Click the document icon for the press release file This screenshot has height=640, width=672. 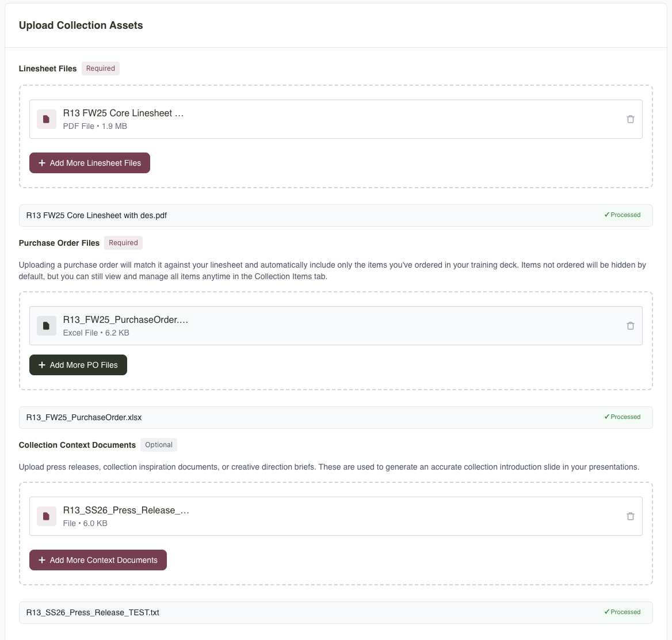(46, 516)
